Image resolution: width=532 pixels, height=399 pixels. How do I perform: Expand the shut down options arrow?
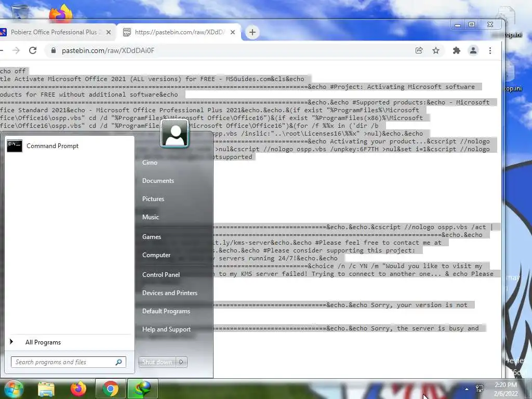(x=181, y=362)
